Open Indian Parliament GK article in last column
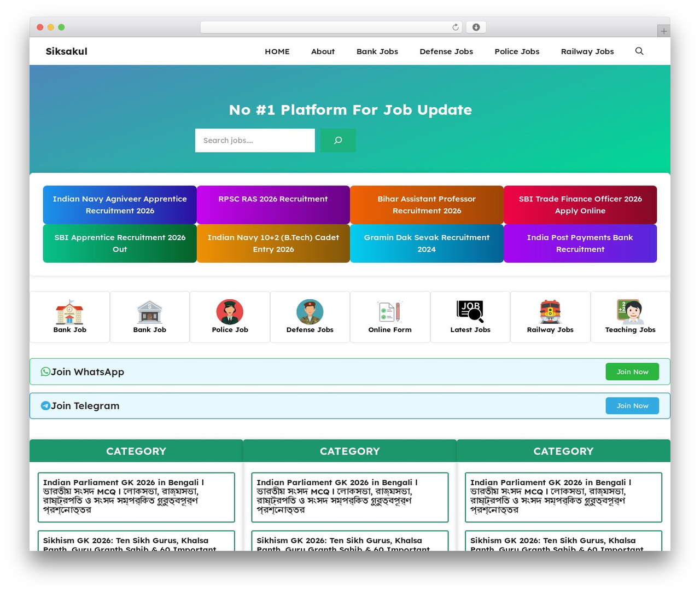 click(563, 497)
